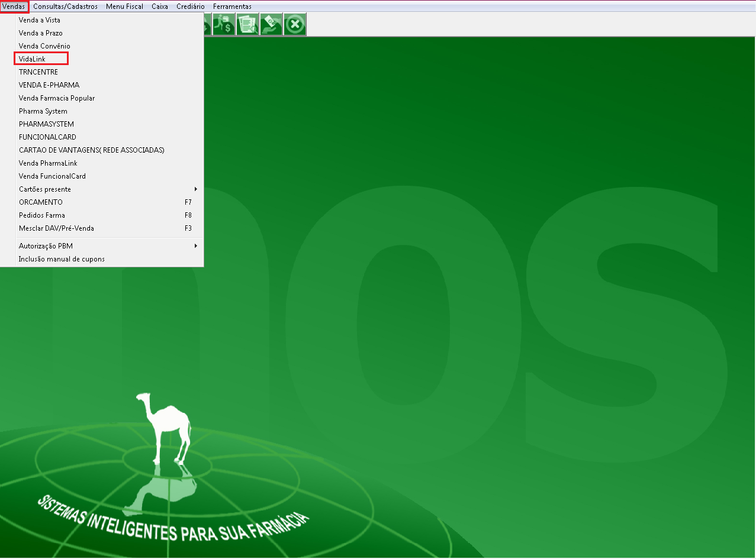
Task: Open the Ferramentas menu
Action: [232, 7]
